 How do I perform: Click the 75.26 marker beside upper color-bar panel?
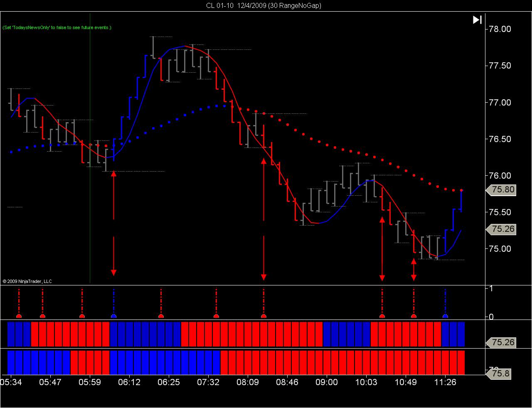tap(501, 342)
